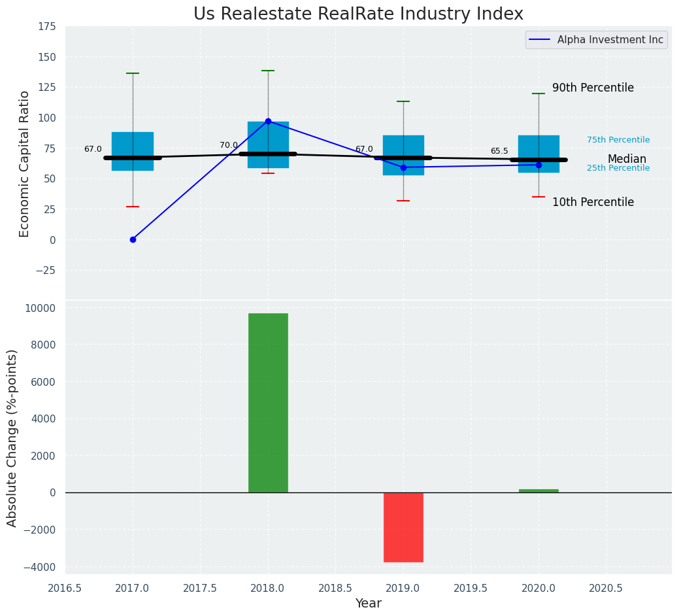Click the '10th Percentile' annotation
This screenshot has height=616, width=679.
point(593,202)
